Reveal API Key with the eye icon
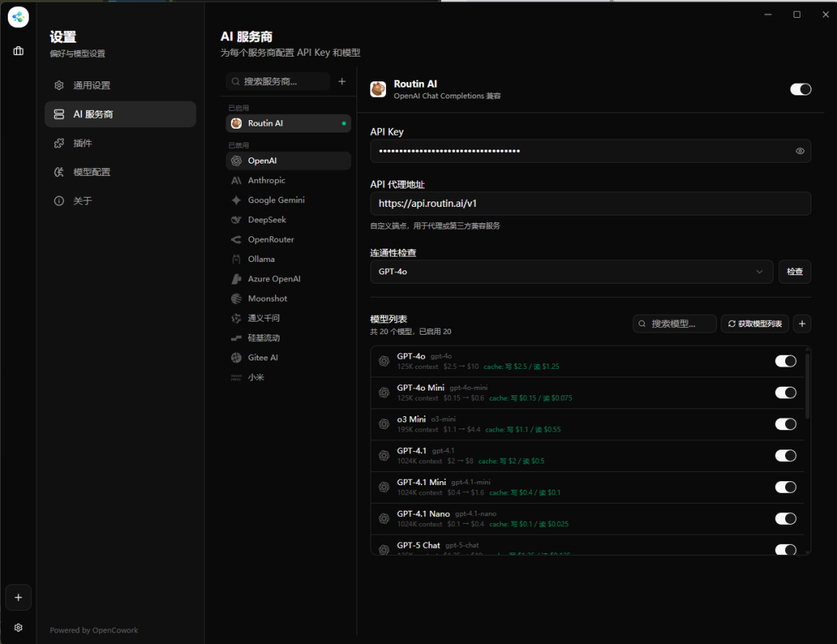Screen dimensions: 837x644 (800, 151)
